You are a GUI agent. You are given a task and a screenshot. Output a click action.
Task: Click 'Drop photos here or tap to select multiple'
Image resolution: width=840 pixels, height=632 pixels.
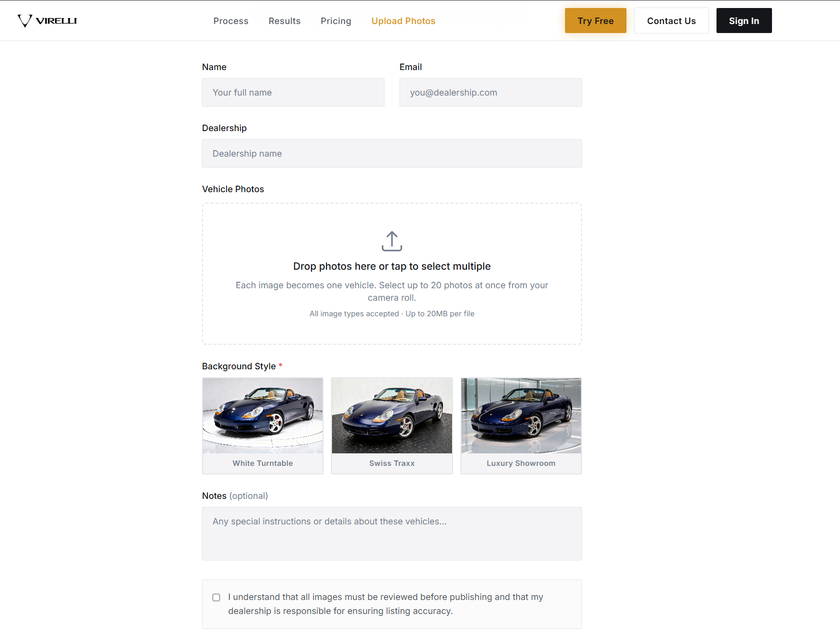click(392, 266)
